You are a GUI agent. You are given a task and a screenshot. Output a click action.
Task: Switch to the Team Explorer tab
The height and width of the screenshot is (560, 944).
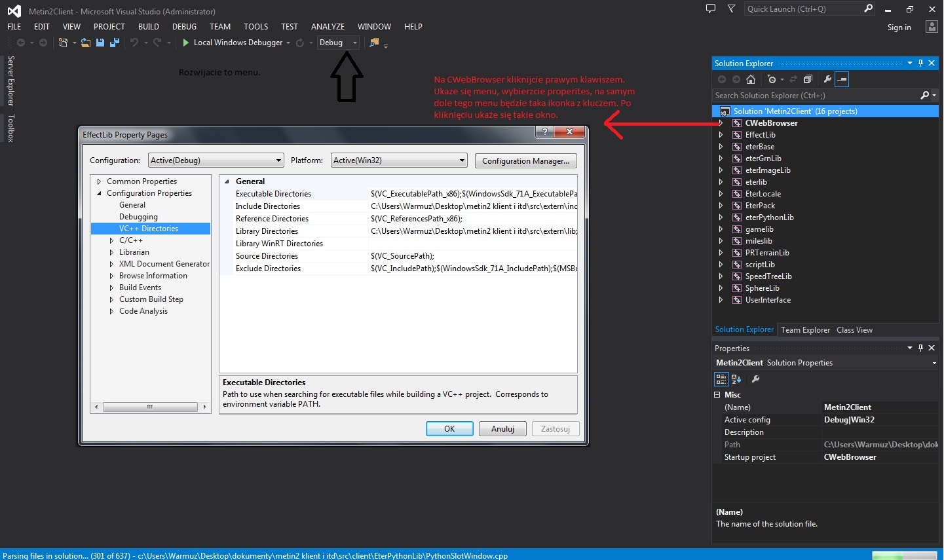[805, 330]
